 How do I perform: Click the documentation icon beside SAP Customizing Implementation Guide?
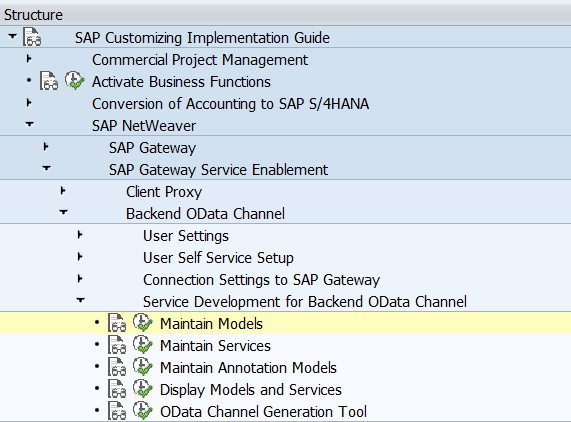(32, 37)
